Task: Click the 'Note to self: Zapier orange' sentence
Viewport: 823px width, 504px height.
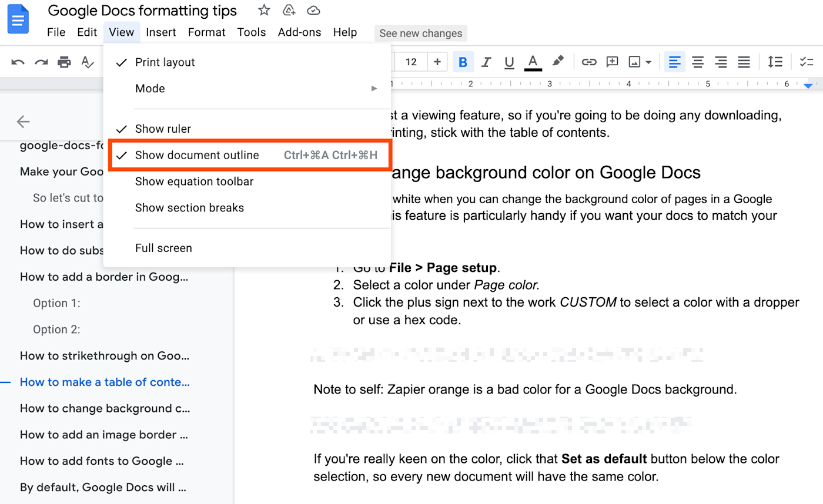Action: coord(525,389)
